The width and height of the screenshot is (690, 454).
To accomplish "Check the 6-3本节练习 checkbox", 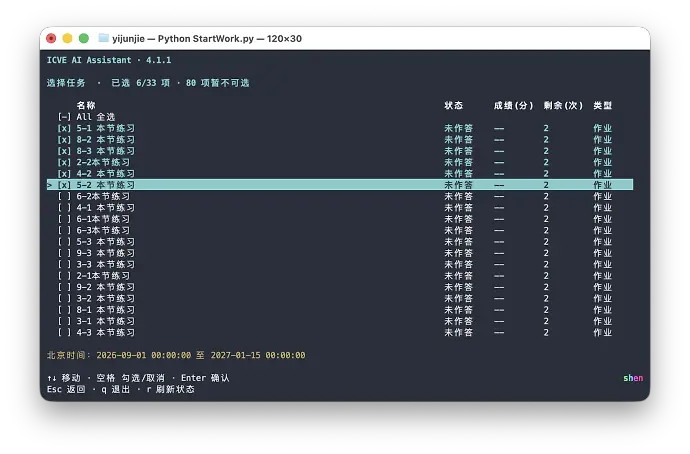I will (x=64, y=231).
